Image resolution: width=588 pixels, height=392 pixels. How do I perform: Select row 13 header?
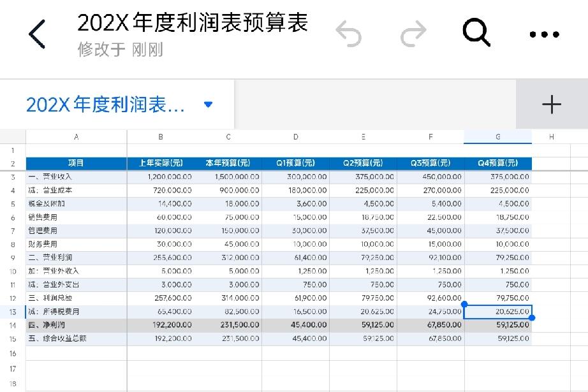point(13,312)
